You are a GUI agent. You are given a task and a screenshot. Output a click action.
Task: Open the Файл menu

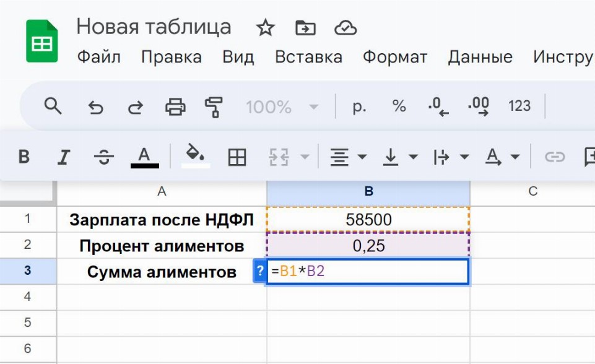(x=98, y=58)
